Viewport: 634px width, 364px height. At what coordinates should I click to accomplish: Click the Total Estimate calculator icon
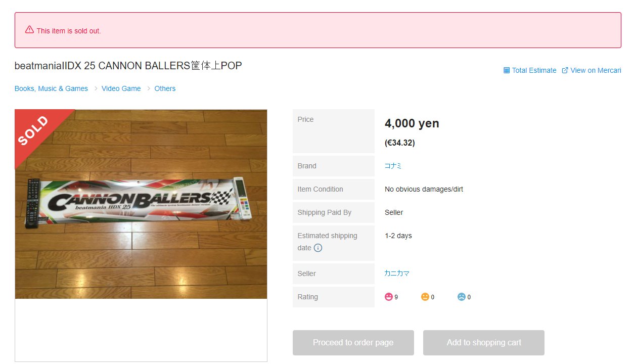pos(507,70)
